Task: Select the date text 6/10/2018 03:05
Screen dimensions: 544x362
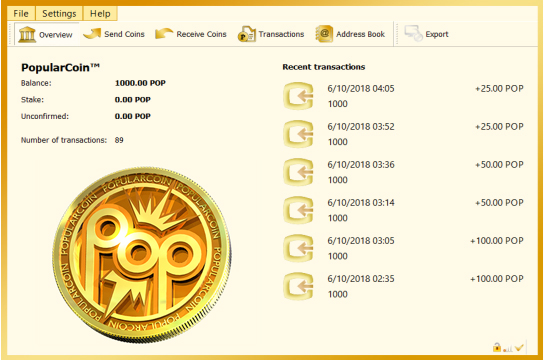Action: (361, 241)
